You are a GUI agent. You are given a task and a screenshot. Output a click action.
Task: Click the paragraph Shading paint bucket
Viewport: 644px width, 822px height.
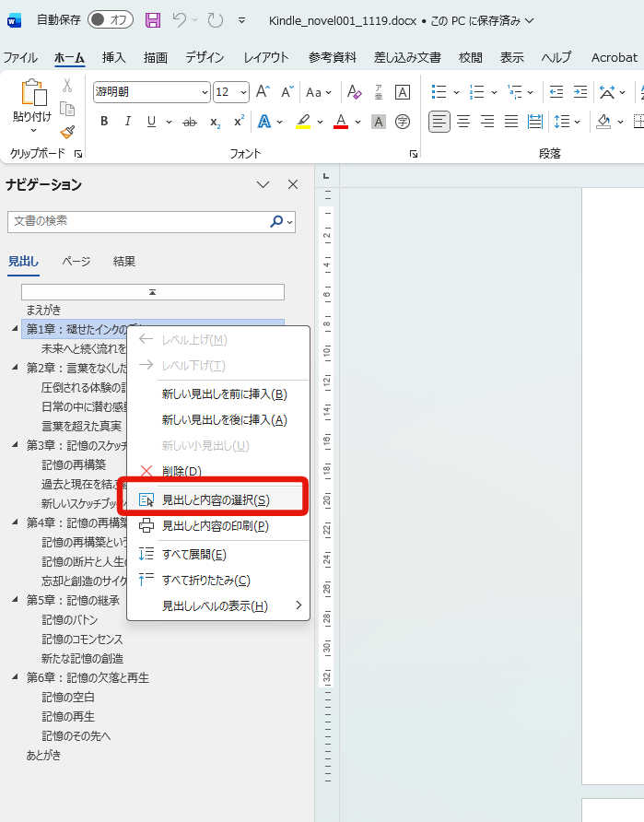pos(603,123)
